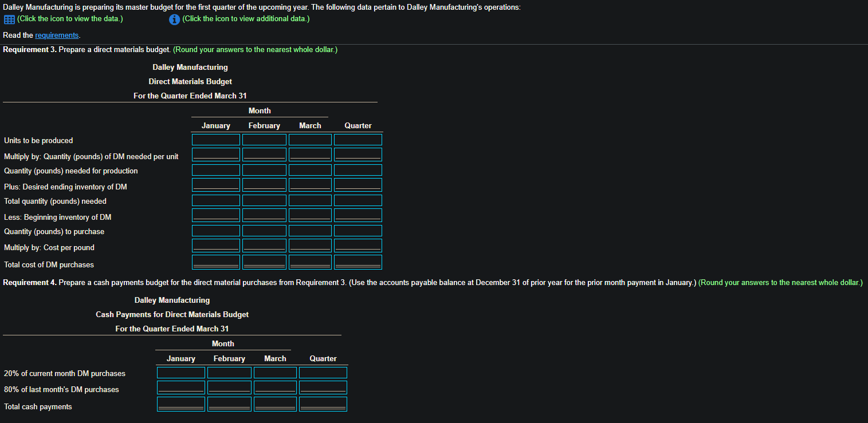
Task: Select Quarter total cost of DM purchases field
Action: click(358, 262)
